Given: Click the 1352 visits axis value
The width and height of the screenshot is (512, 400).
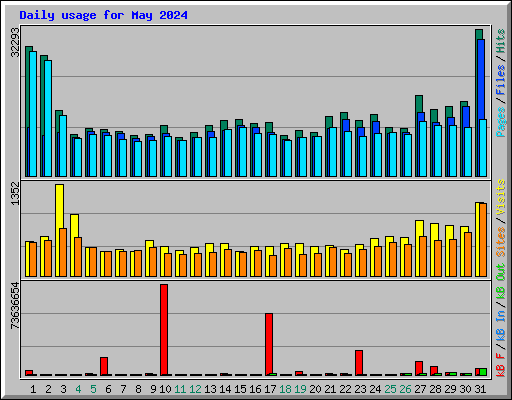Looking at the screenshot, I should pos(15,193).
